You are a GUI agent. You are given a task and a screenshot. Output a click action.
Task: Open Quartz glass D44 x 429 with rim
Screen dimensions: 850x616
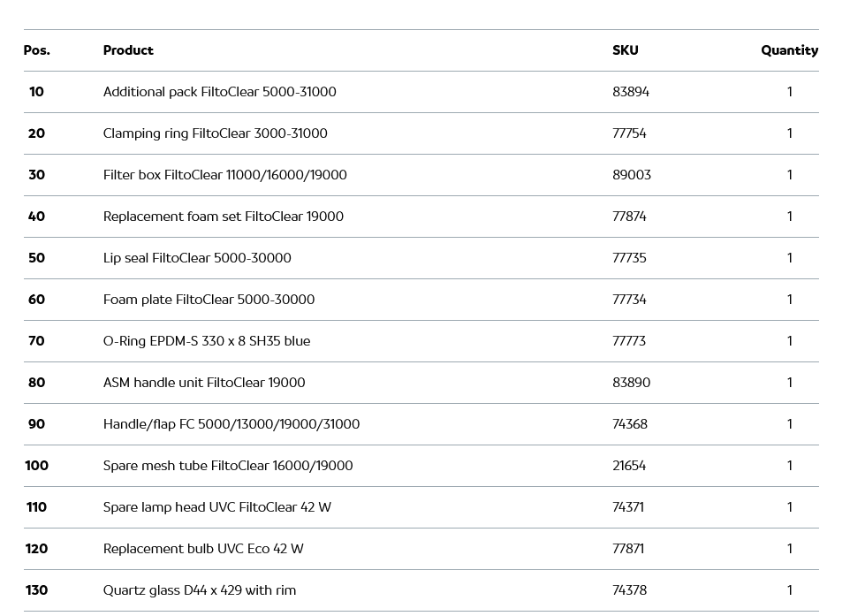tap(200, 590)
